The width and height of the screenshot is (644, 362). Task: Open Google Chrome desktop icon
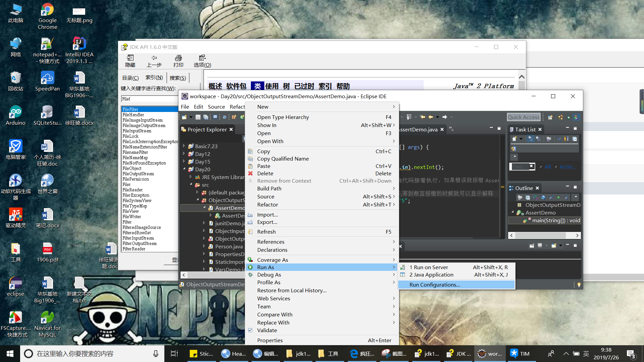coord(47,16)
